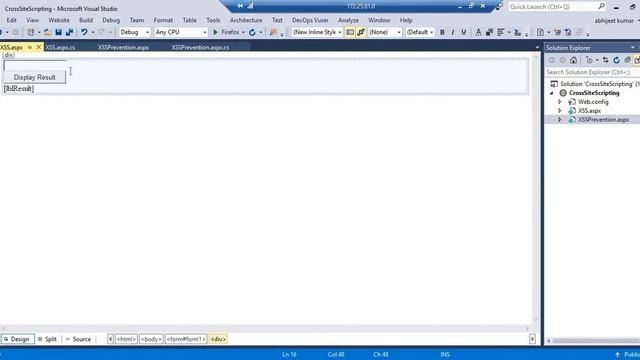The width and height of the screenshot is (640, 360).
Task: Click the browser refresh icon beside Firefox
Action: 252,32
